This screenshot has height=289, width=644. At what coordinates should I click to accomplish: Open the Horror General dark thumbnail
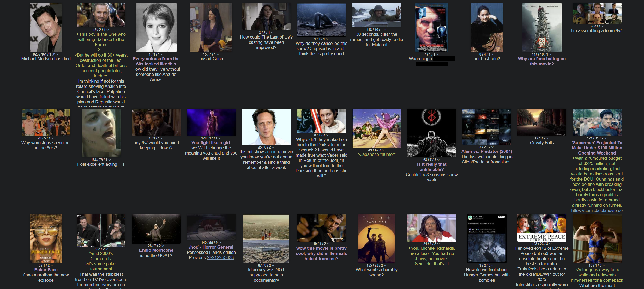point(211,227)
